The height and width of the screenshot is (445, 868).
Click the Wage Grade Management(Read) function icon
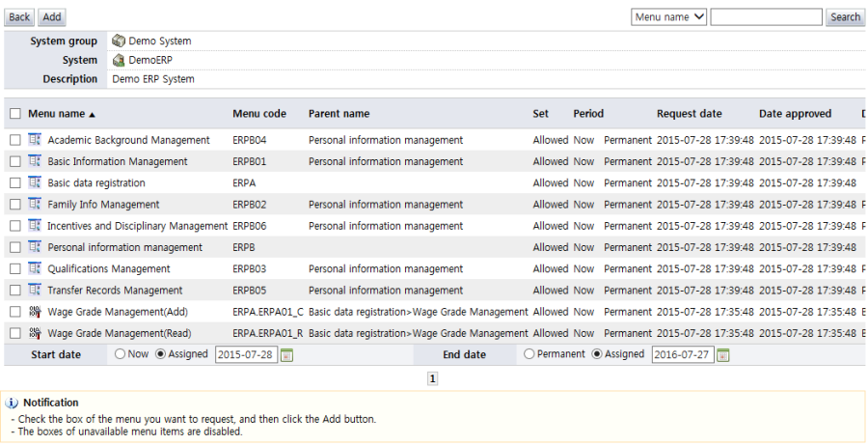click(x=35, y=333)
